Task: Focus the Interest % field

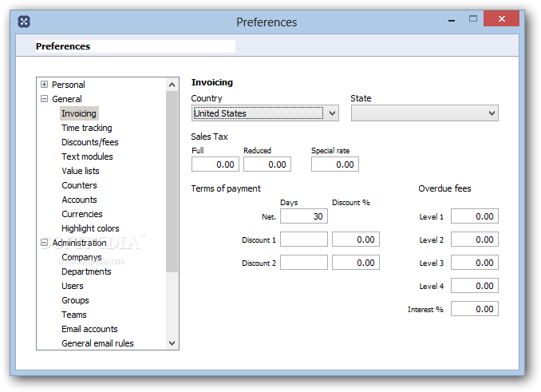Action: tap(475, 309)
